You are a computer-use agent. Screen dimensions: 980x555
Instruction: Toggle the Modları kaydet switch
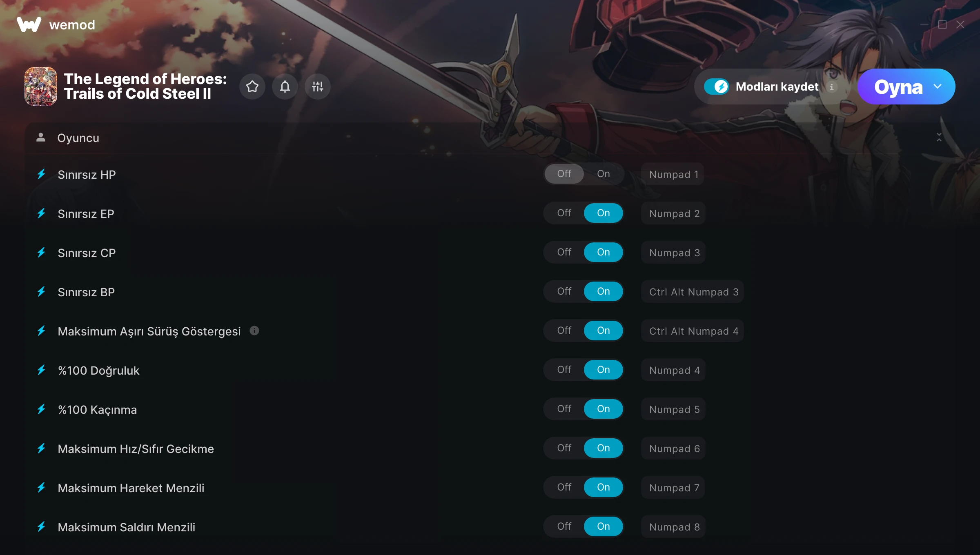tap(717, 87)
